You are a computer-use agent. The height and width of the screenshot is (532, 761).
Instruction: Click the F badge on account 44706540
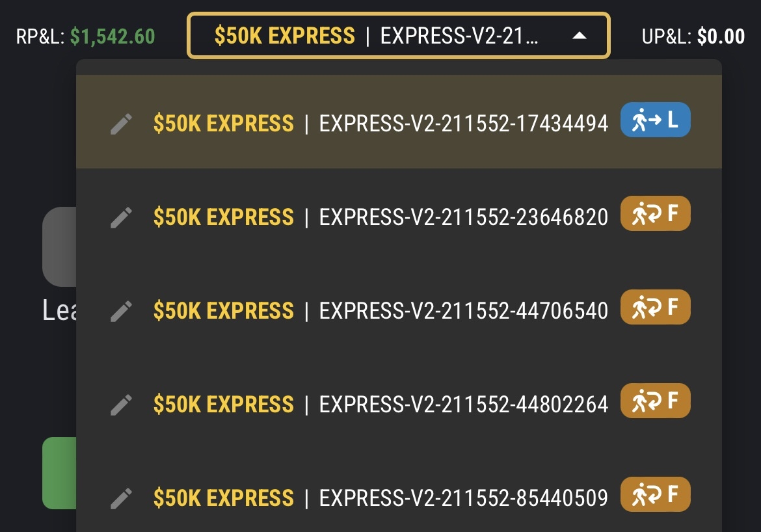pyautogui.click(x=655, y=307)
